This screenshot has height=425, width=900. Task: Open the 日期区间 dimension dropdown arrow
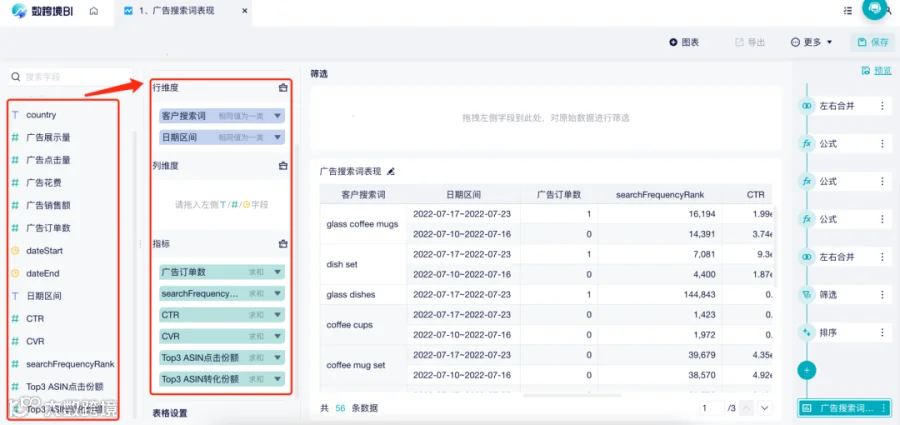(x=277, y=137)
